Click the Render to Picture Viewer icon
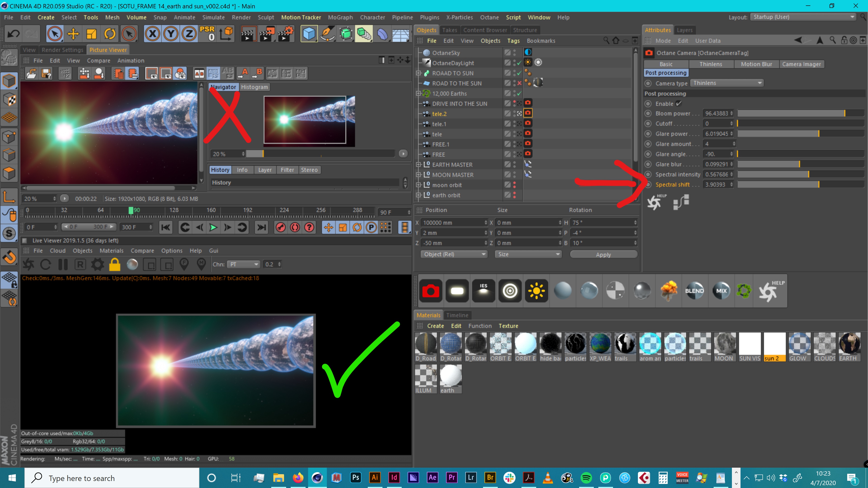 pyautogui.click(x=266, y=34)
